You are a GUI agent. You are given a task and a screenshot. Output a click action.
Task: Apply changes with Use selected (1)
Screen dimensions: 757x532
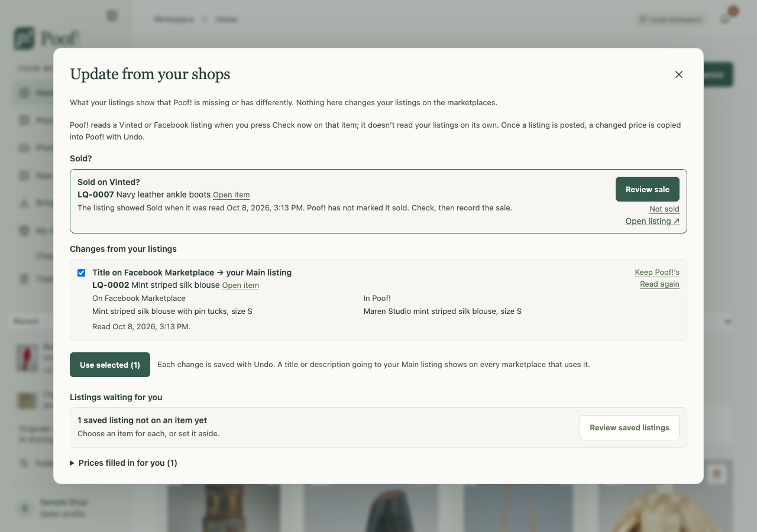click(x=110, y=365)
